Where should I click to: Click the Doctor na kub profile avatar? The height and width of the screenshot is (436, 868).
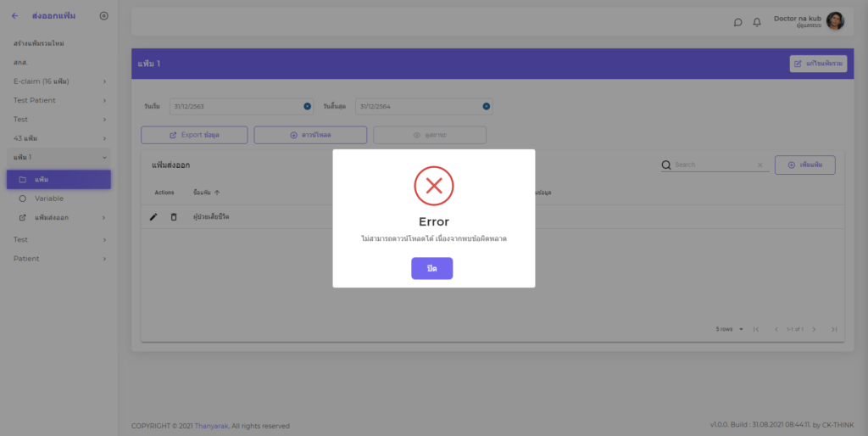pos(835,22)
